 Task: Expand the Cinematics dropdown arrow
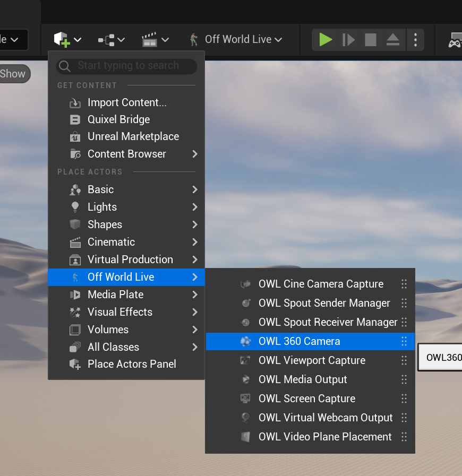click(x=165, y=40)
